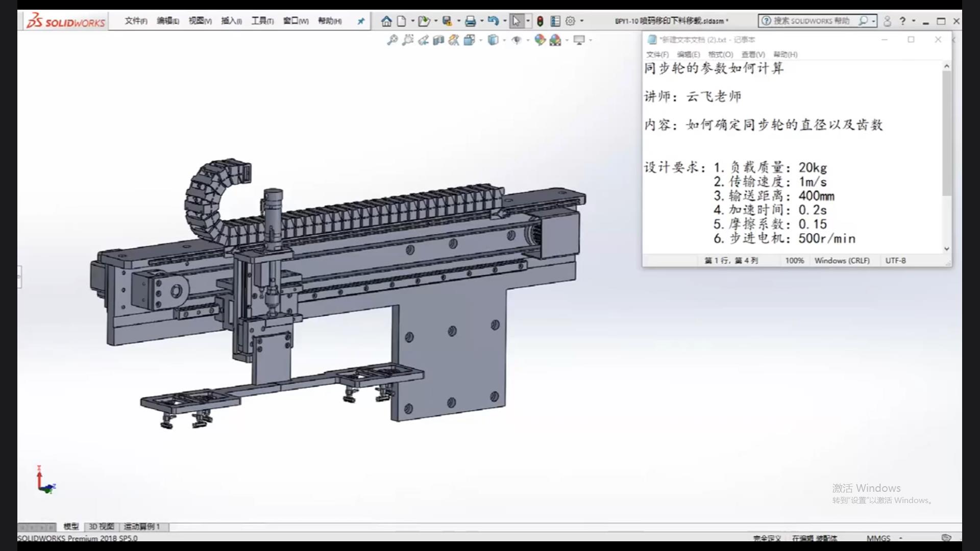Image resolution: width=980 pixels, height=551 pixels.
Task: Click the Open file folder icon
Action: 423,21
